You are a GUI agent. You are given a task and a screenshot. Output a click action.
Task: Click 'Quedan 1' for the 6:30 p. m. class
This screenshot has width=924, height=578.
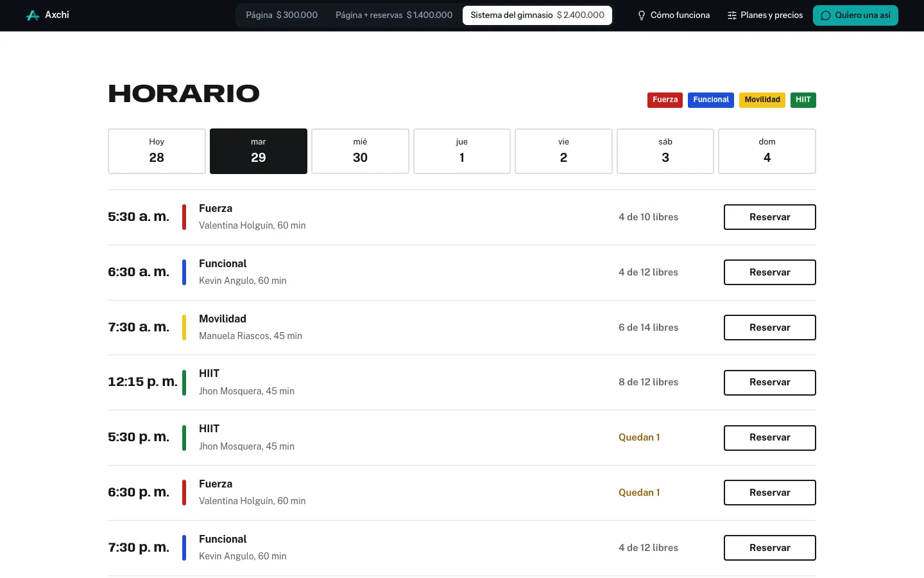coord(639,493)
